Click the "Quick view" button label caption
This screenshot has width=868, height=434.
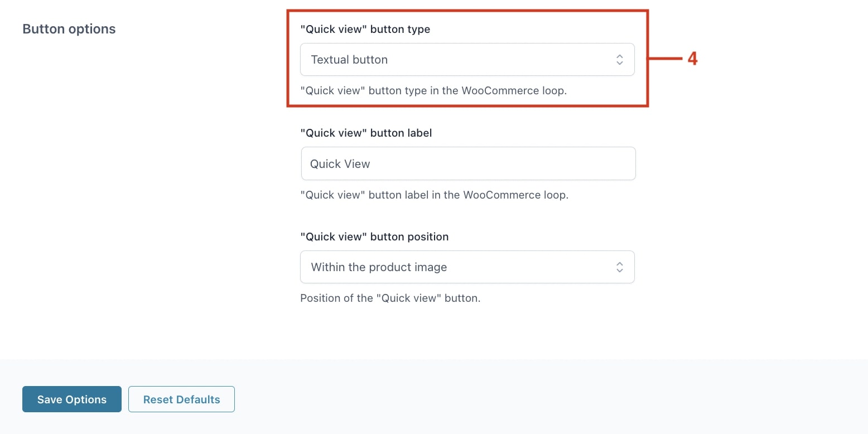[366, 133]
